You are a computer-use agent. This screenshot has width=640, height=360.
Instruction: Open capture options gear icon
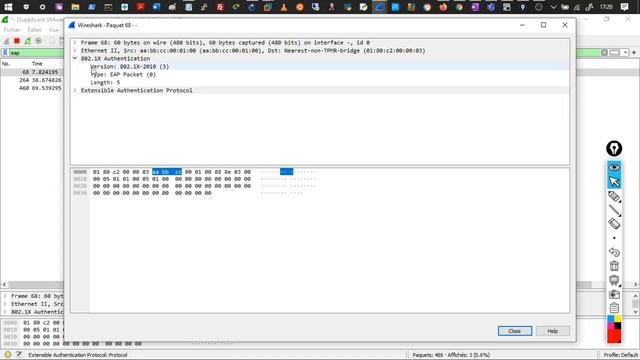pyautogui.click(x=38, y=41)
